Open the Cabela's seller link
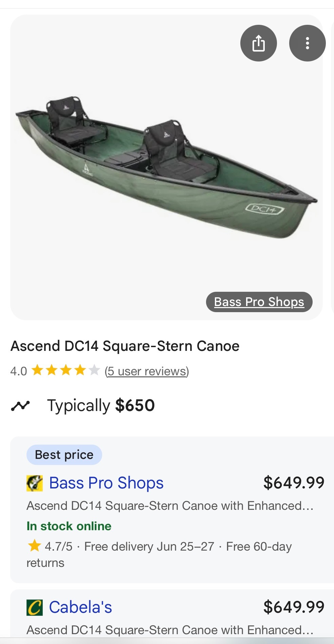Screen dimensions: 334x644 point(80,607)
